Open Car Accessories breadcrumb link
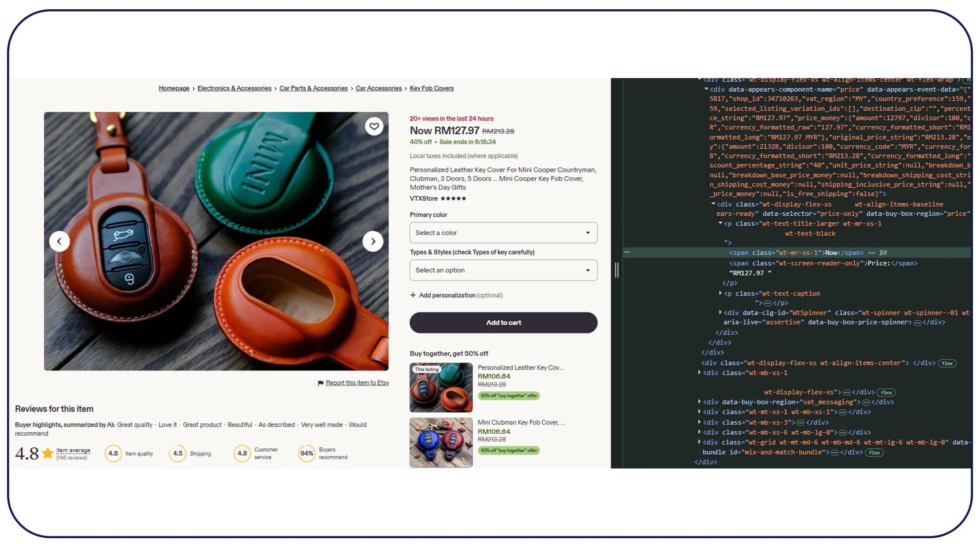 coord(379,88)
